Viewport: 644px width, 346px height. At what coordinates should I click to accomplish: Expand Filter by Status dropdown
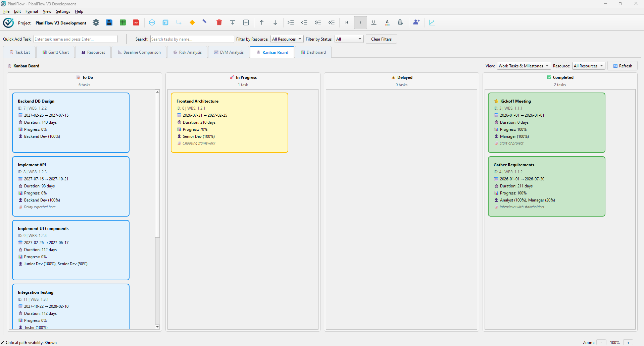(349, 39)
